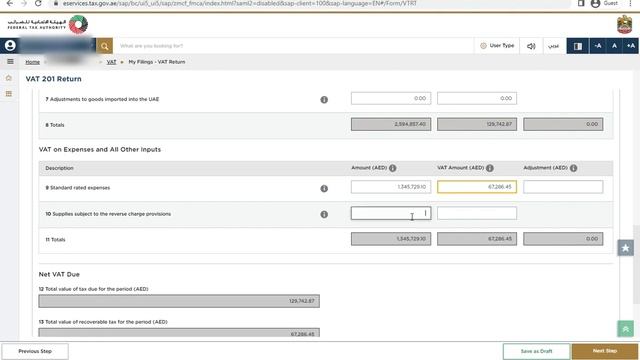This screenshot has height=360, width=640.
Task: Click row 8 Totals amount value
Action: 391,124
